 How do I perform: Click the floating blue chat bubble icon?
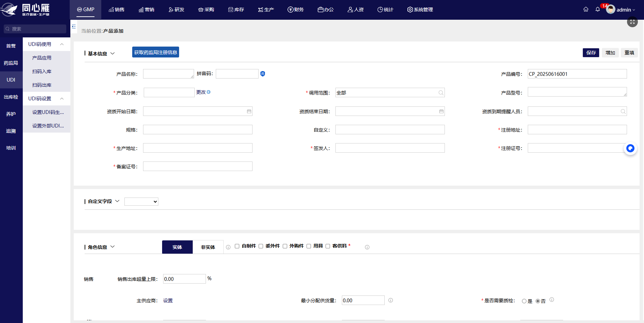(630, 148)
